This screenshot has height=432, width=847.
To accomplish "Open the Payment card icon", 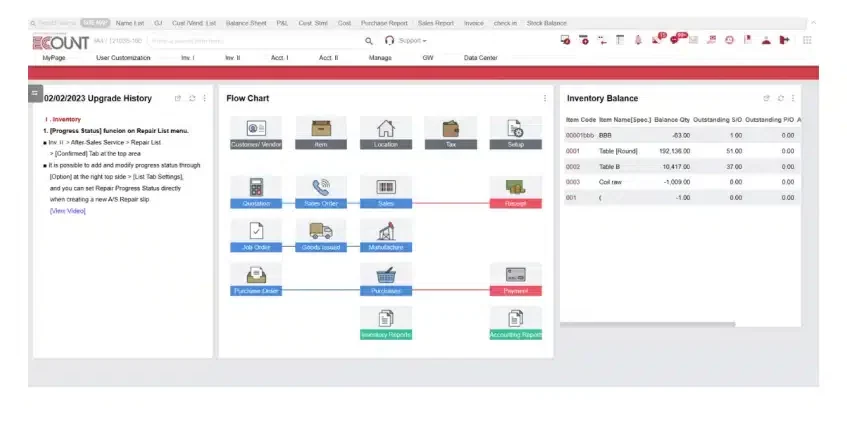I will tap(515, 279).
